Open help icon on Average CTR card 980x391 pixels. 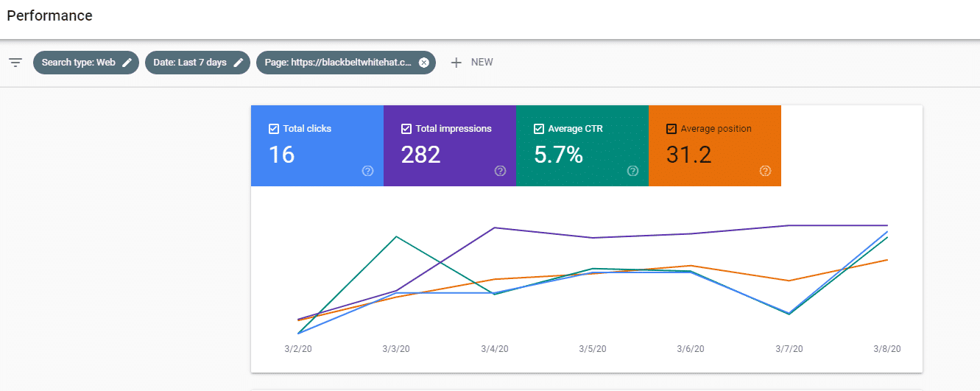[633, 171]
